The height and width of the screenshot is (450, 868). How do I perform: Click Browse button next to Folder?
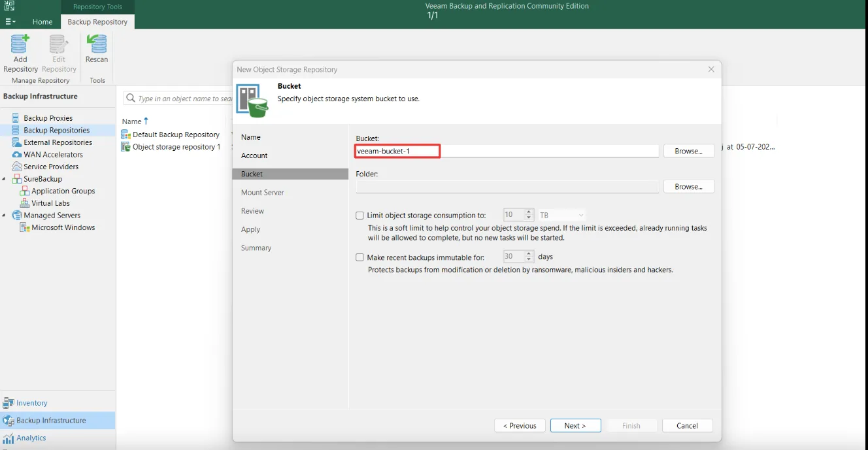click(x=689, y=187)
